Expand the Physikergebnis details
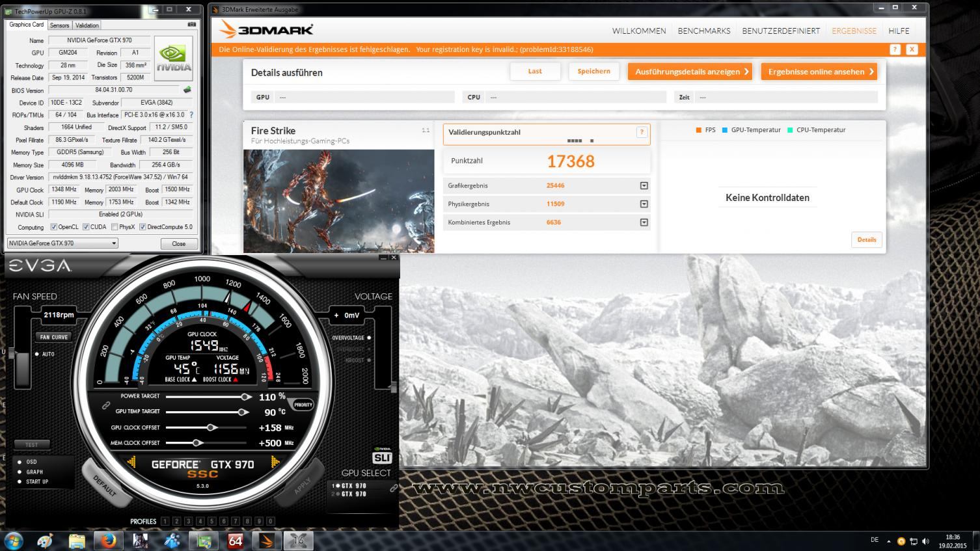 tap(644, 204)
